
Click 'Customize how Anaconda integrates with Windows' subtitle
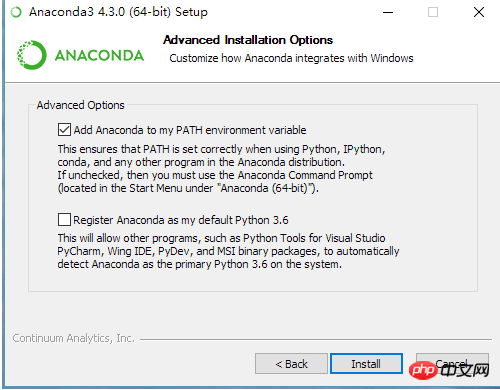click(291, 58)
